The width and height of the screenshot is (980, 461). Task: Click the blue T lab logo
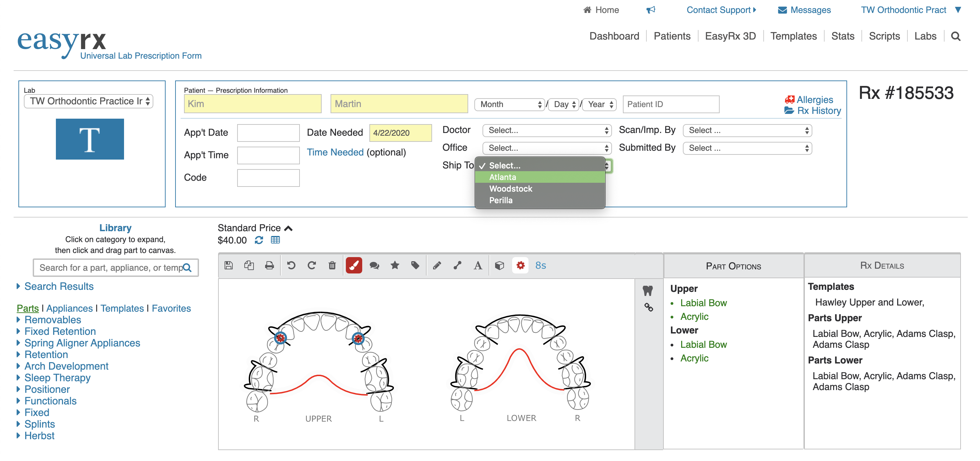coord(90,139)
